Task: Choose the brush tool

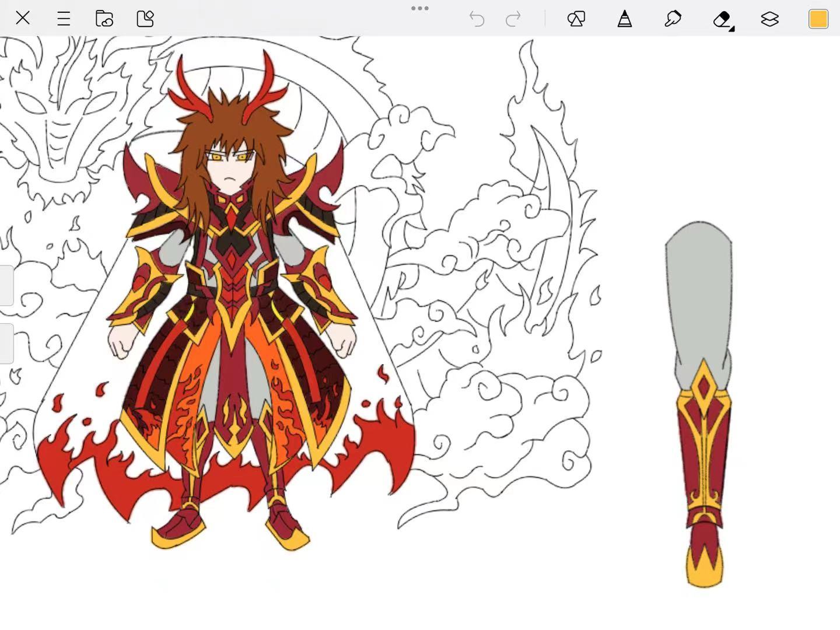Action: [673, 19]
